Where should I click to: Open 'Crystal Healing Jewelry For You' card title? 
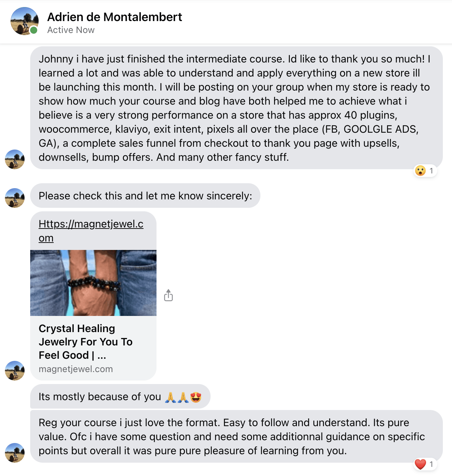86,342
